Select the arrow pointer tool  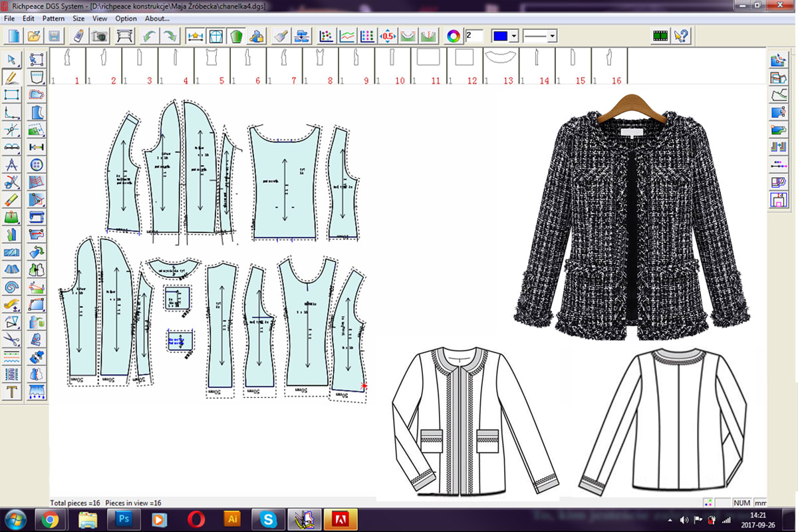[x=12, y=60]
